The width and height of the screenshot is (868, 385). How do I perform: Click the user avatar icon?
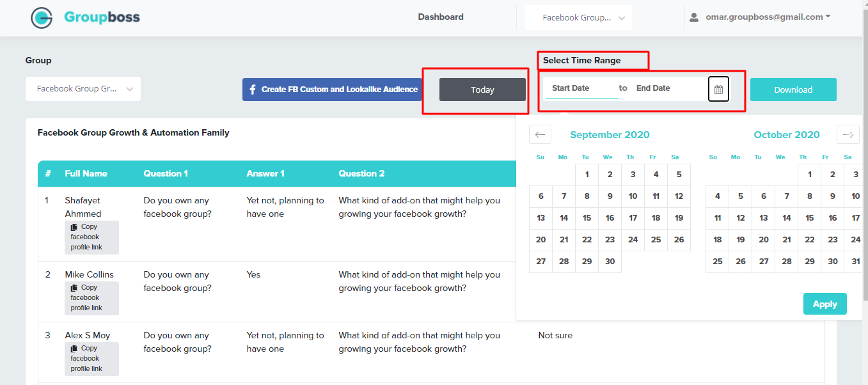[x=694, y=17]
